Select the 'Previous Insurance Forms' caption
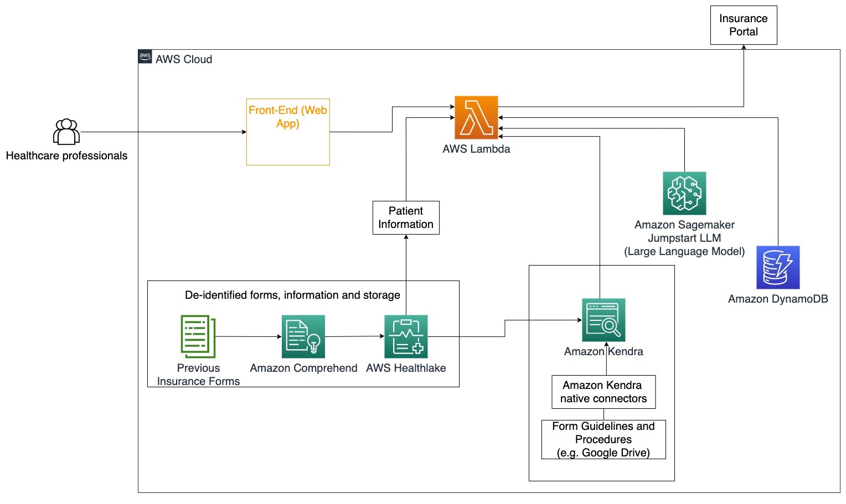The width and height of the screenshot is (846, 504). 198,375
